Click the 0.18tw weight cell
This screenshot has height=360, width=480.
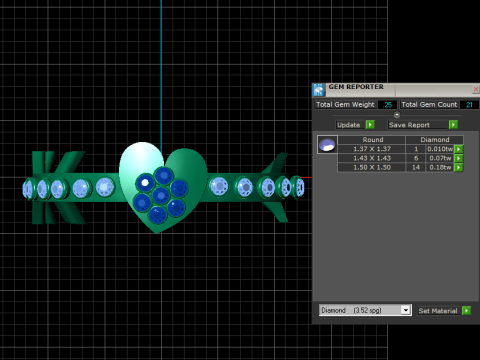(440, 167)
